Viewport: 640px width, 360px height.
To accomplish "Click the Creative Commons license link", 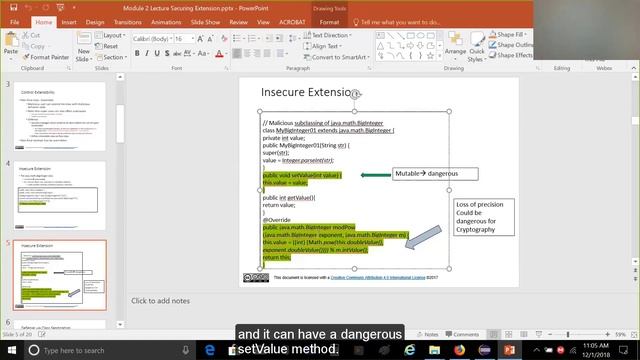I will pyautogui.click(x=378, y=278).
